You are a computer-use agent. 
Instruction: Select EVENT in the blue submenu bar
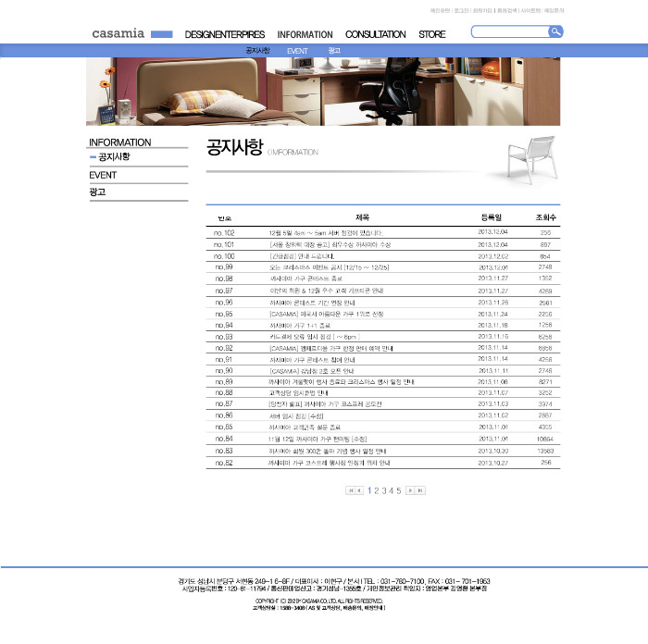[297, 51]
